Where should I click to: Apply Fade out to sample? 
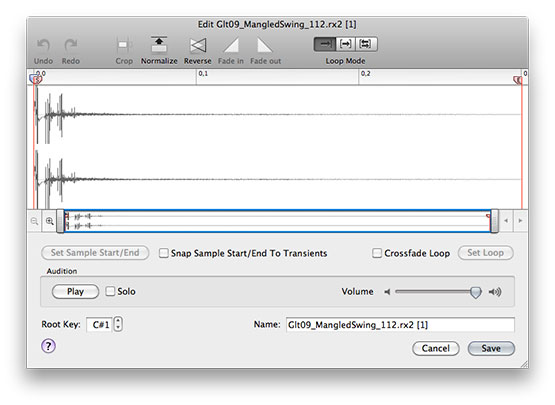tap(265, 45)
